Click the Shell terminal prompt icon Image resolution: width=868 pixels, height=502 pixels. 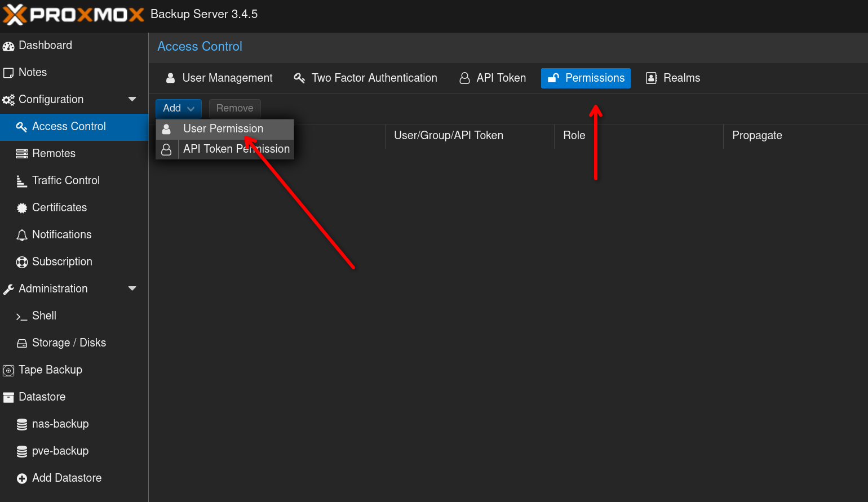tap(22, 317)
